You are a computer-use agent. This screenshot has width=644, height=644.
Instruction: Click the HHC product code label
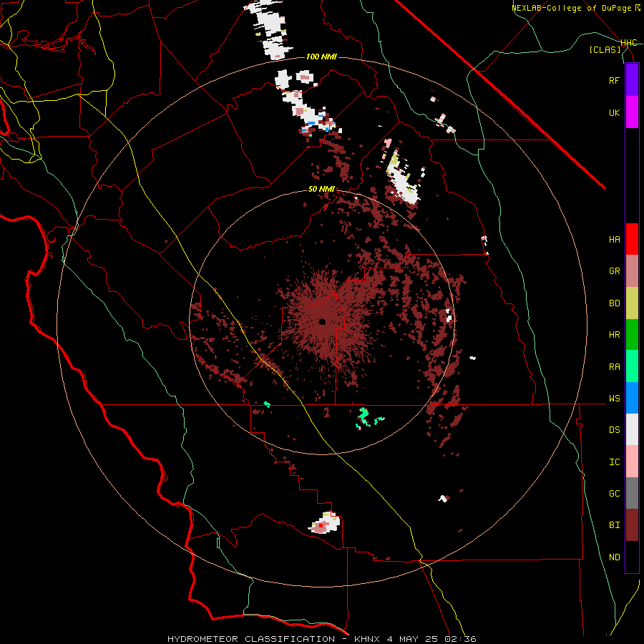coord(629,43)
